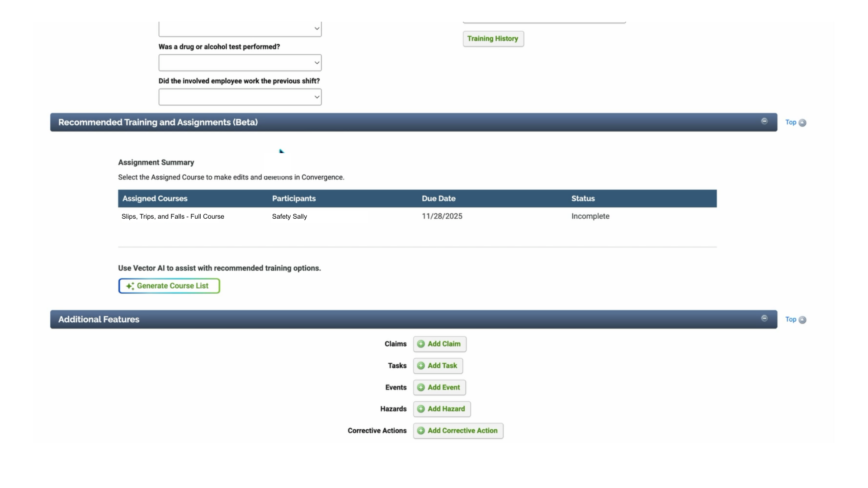This screenshot has width=868, height=488.
Task: Click the Status column header
Action: tap(583, 199)
